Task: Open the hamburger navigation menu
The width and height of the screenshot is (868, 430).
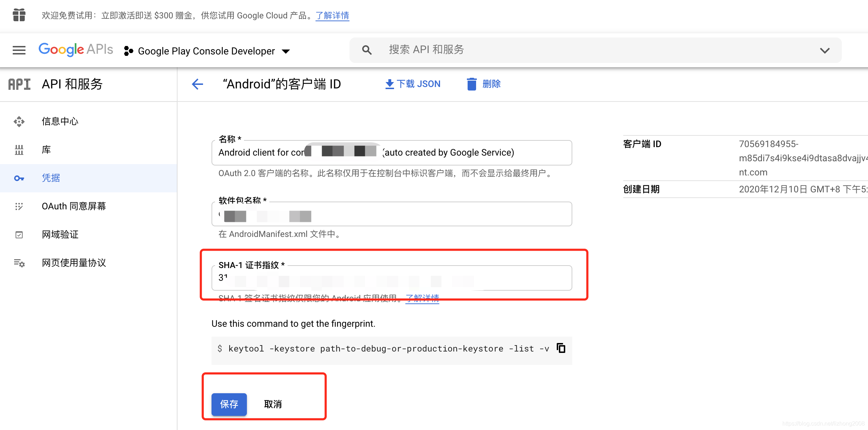Action: (x=19, y=50)
